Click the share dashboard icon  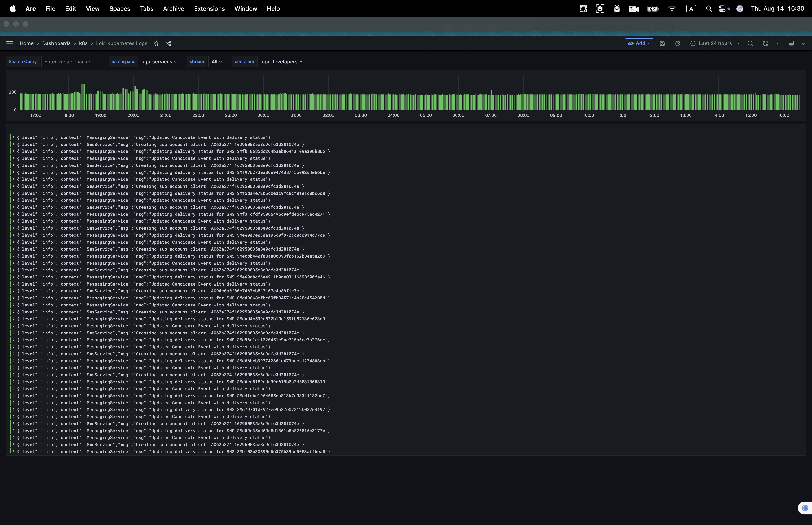click(x=168, y=43)
